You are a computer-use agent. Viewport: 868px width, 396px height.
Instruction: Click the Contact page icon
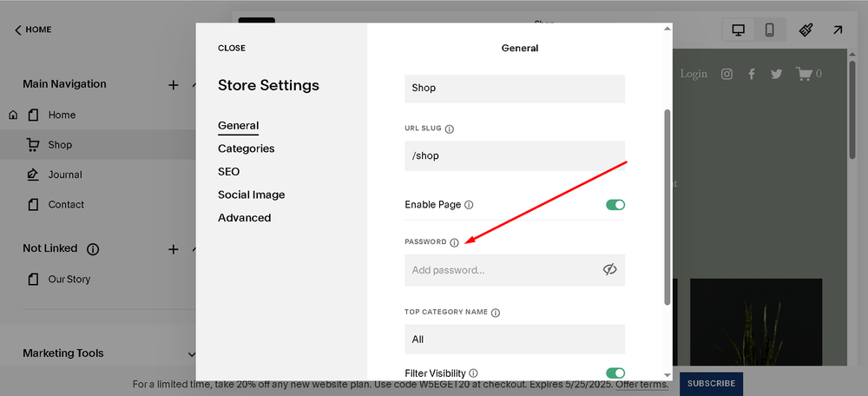tap(33, 204)
